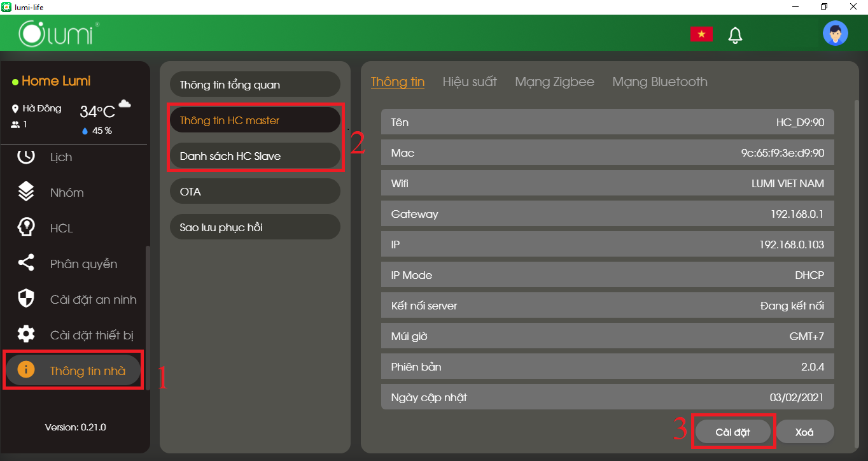Click the Version: 0.21.0 label
The height and width of the screenshot is (461, 868).
tap(75, 427)
